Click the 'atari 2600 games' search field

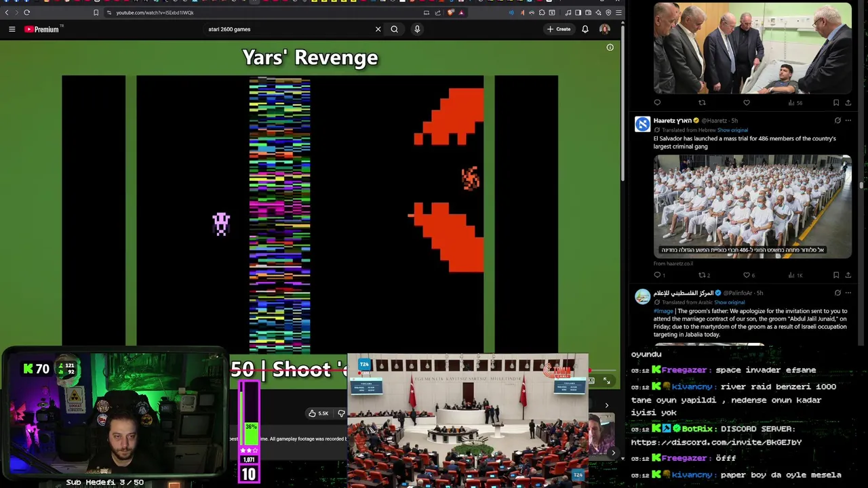pyautogui.click(x=288, y=29)
